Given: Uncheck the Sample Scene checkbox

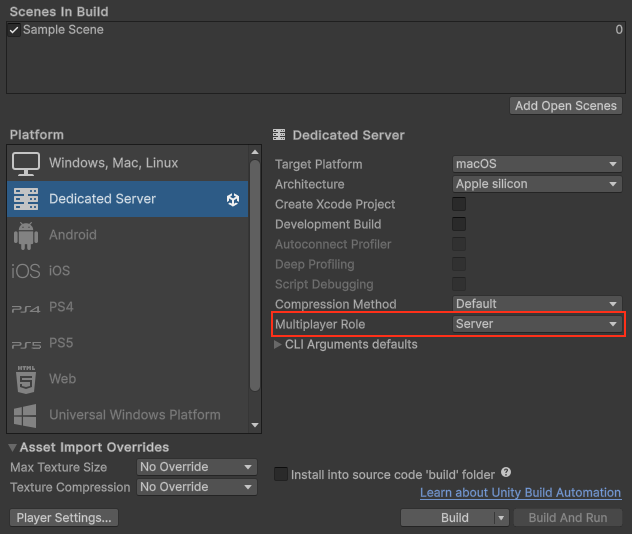Looking at the screenshot, I should coord(14,30).
